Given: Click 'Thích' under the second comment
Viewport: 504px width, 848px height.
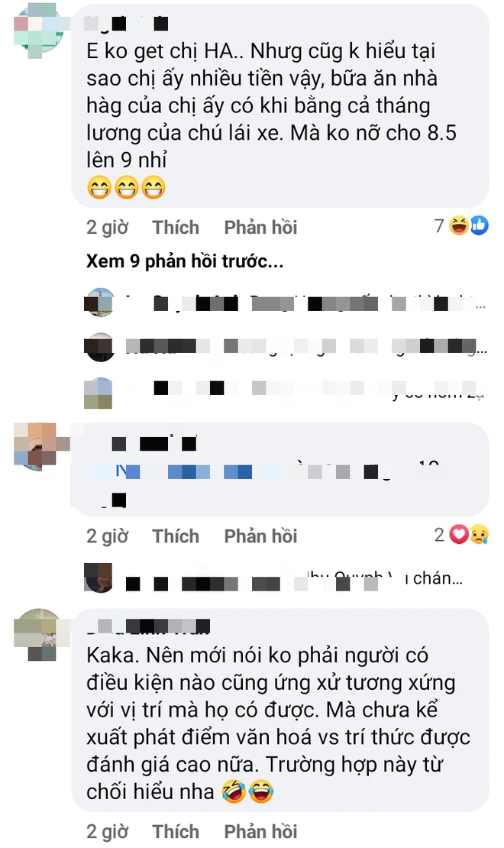Looking at the screenshot, I should [x=176, y=536].
